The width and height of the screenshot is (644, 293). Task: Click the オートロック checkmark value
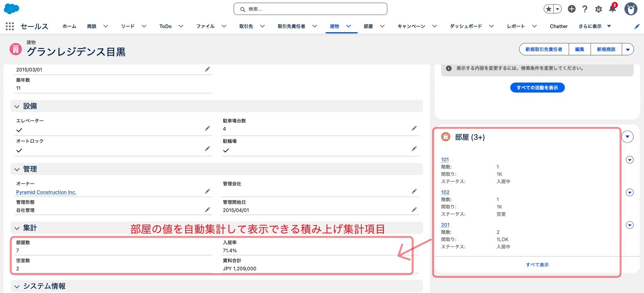tap(19, 151)
